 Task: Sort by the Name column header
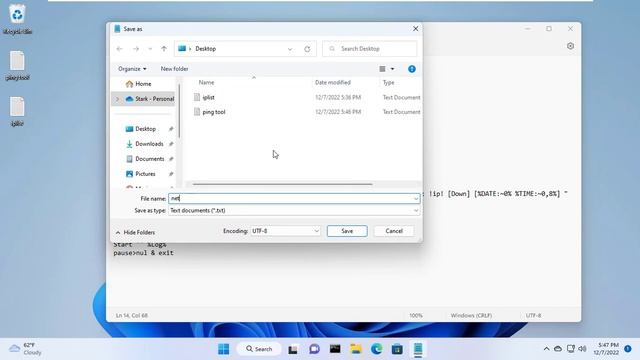[206, 82]
